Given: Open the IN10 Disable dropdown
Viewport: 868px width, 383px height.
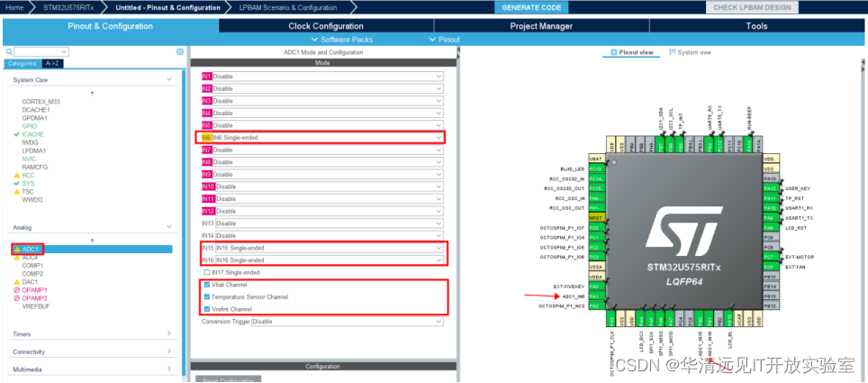Looking at the screenshot, I should (x=330, y=187).
